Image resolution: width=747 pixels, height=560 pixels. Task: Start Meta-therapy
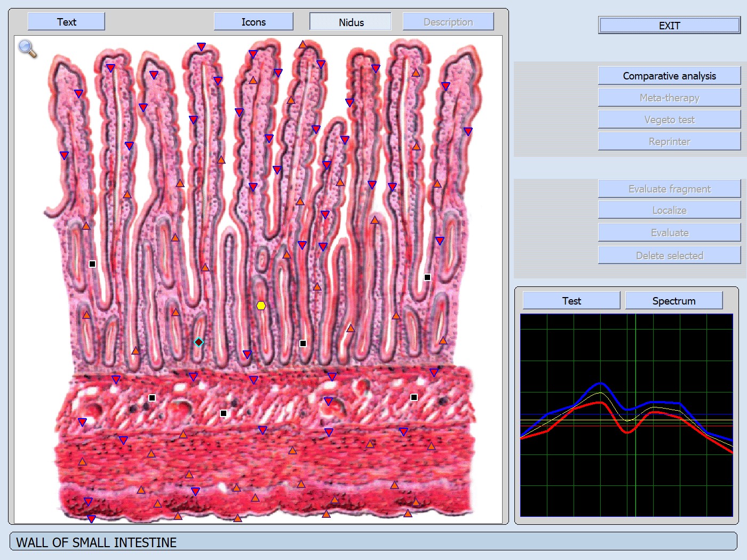669,98
